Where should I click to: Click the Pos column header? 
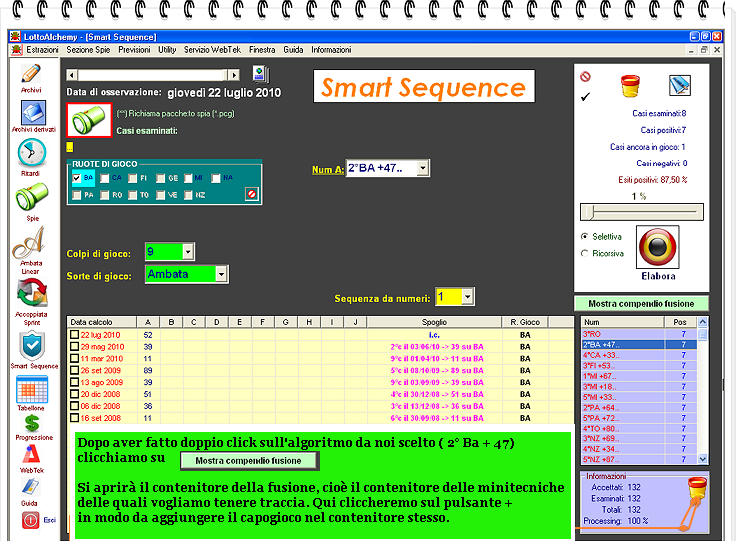680,322
